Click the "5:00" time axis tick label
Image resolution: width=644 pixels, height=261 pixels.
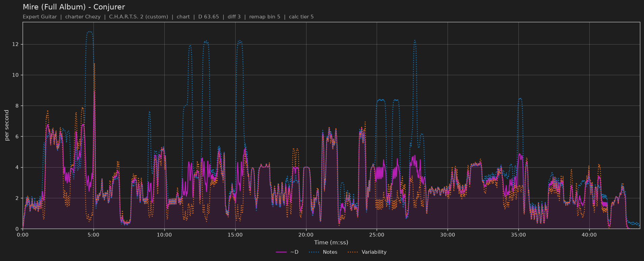93,235
